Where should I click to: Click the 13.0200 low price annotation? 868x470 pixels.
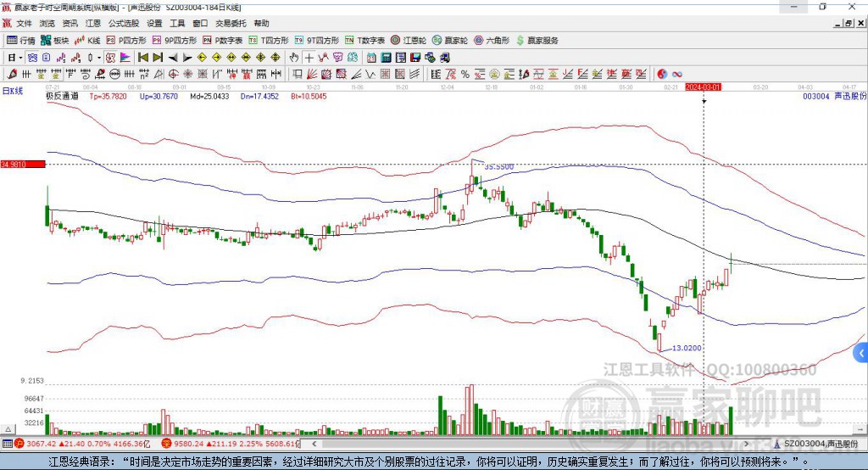687,348
